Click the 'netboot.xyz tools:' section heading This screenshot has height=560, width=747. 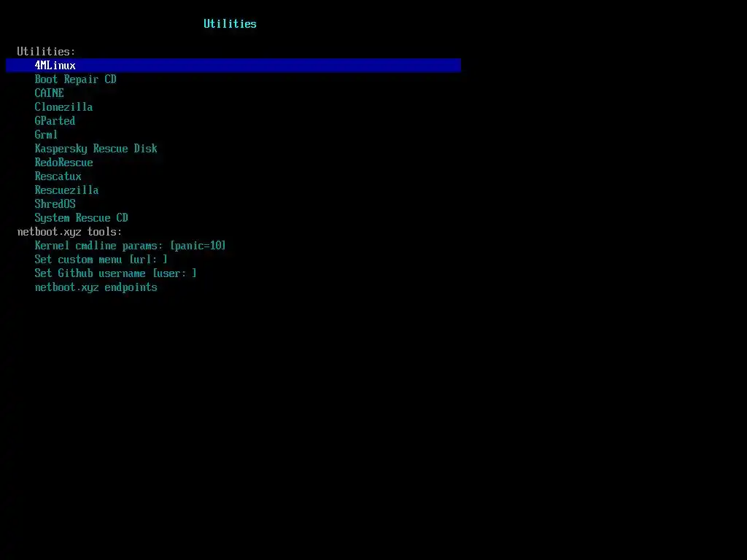click(69, 231)
